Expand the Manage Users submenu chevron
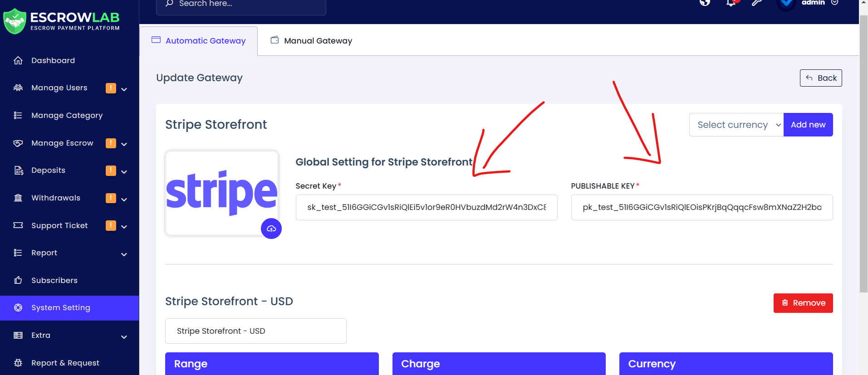 coord(124,89)
